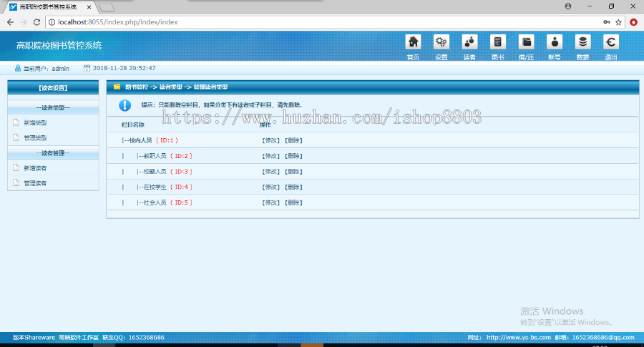Click the 在校学生 ID:4 row name
The height and width of the screenshot is (347, 644).
coord(165,187)
